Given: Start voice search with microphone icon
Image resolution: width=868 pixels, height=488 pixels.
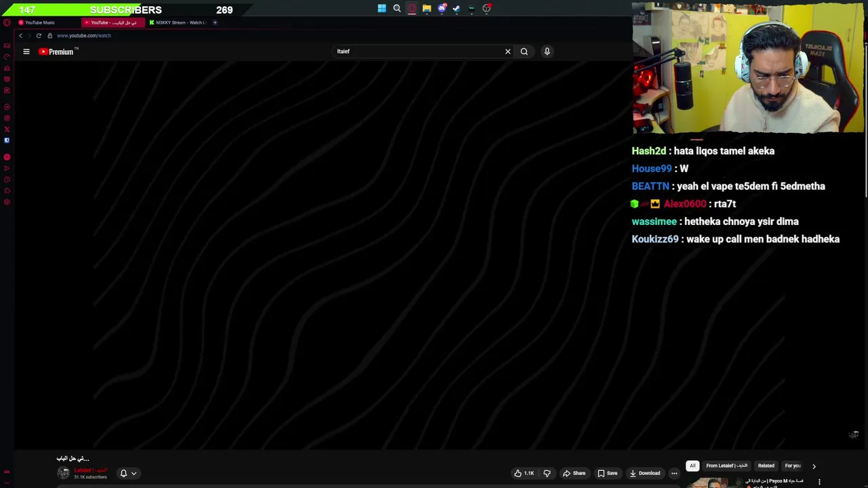Looking at the screenshot, I should coord(547,52).
